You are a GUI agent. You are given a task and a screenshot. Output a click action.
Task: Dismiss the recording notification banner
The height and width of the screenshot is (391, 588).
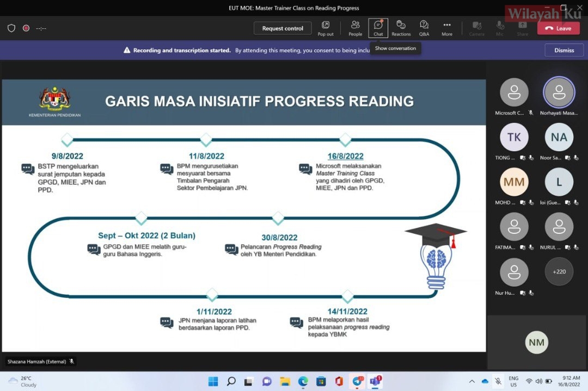(x=563, y=50)
